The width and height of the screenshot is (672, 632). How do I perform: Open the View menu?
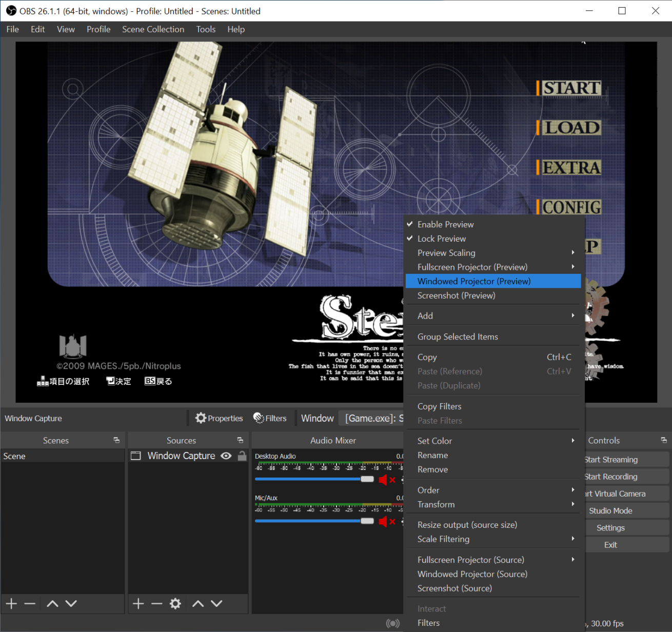click(66, 29)
